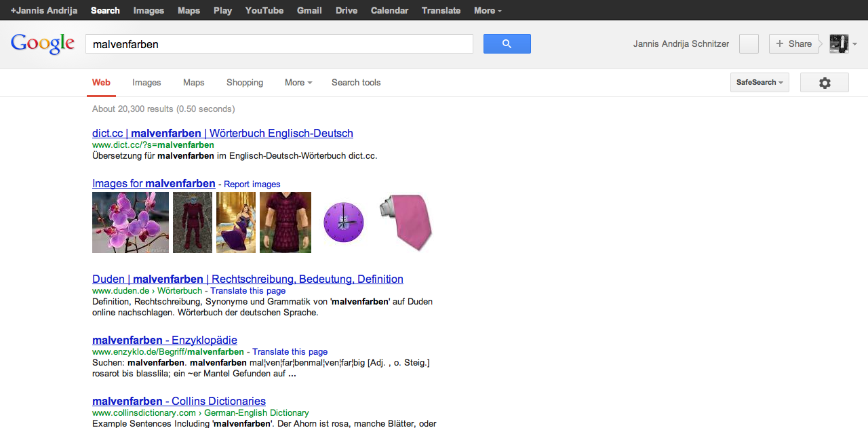Open Calendar in the top bar

(389, 10)
